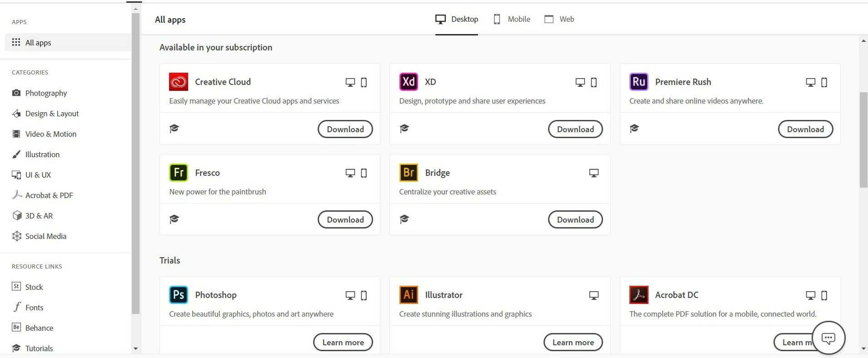Learn more about Photoshop
The width and height of the screenshot is (868, 358).
click(x=343, y=342)
